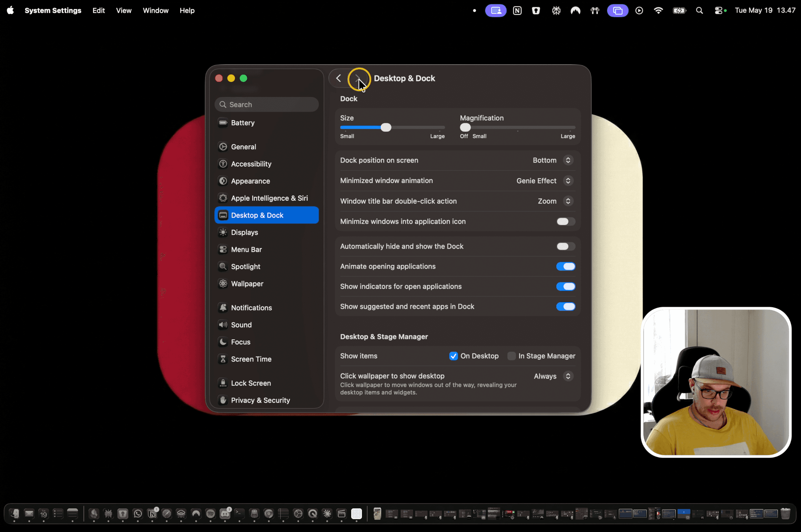Viewport: 801px width, 532px height.
Task: Select Appearance in the sidebar
Action: [x=266, y=181]
